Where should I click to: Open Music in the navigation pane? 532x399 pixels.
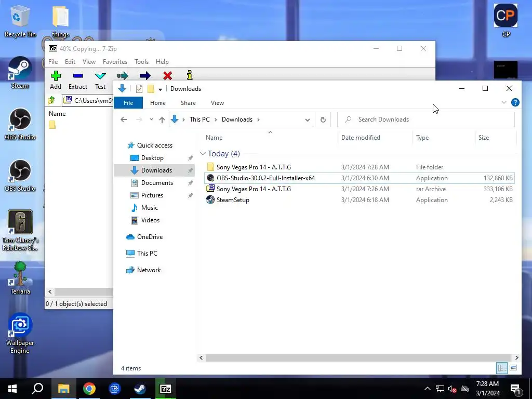pyautogui.click(x=149, y=208)
